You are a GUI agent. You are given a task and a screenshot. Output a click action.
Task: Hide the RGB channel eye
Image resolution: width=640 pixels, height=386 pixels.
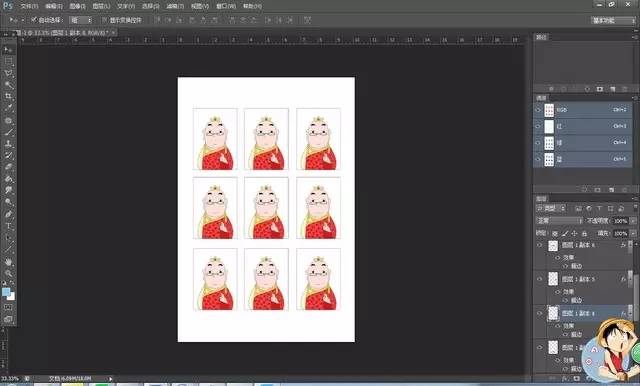tap(538, 110)
